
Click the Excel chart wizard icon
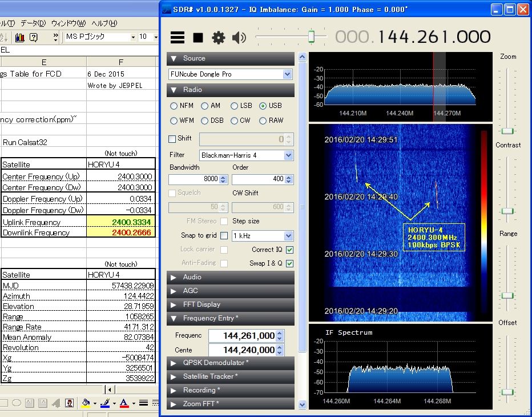[20, 37]
